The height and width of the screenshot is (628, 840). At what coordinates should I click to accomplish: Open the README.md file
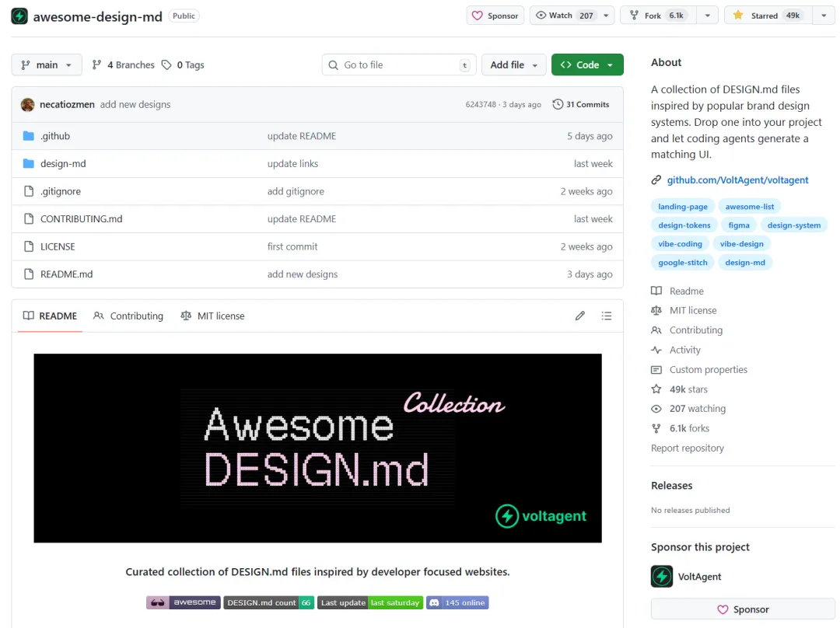pos(66,274)
